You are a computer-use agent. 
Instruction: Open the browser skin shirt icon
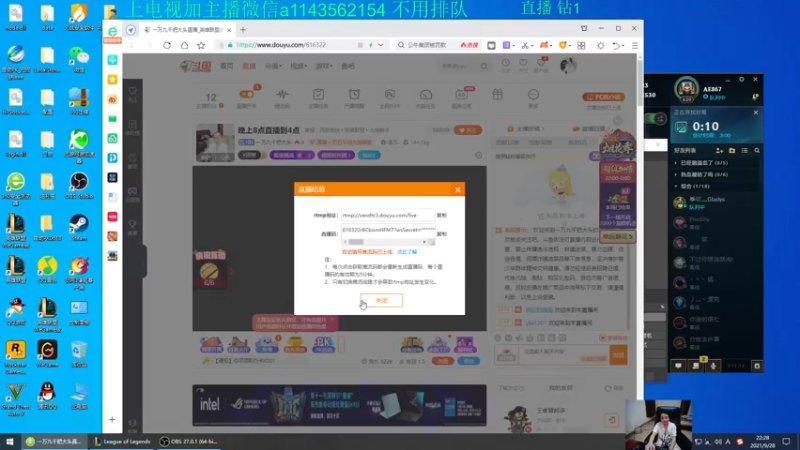584,29
